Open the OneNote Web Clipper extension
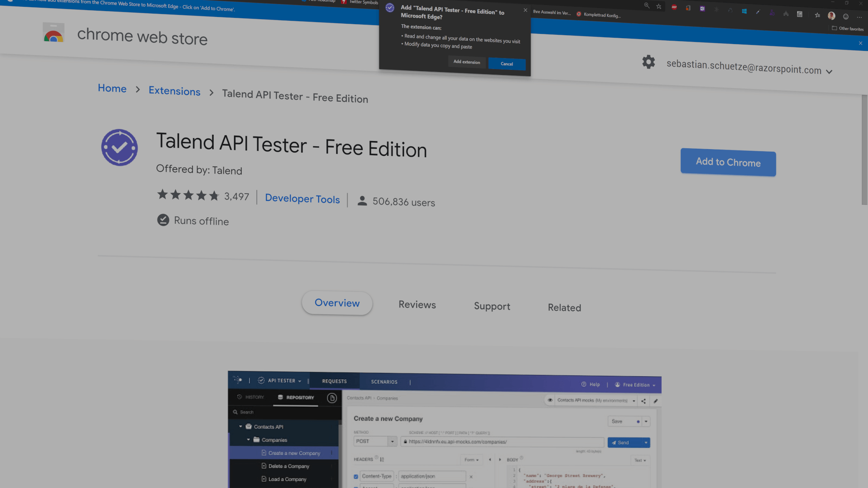Image resolution: width=868 pixels, height=488 pixels. point(702,9)
